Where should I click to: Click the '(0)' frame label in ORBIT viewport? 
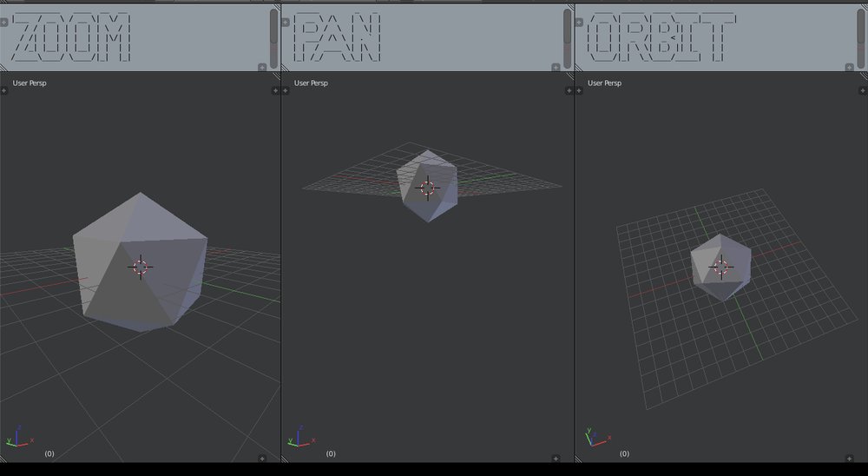(624, 453)
